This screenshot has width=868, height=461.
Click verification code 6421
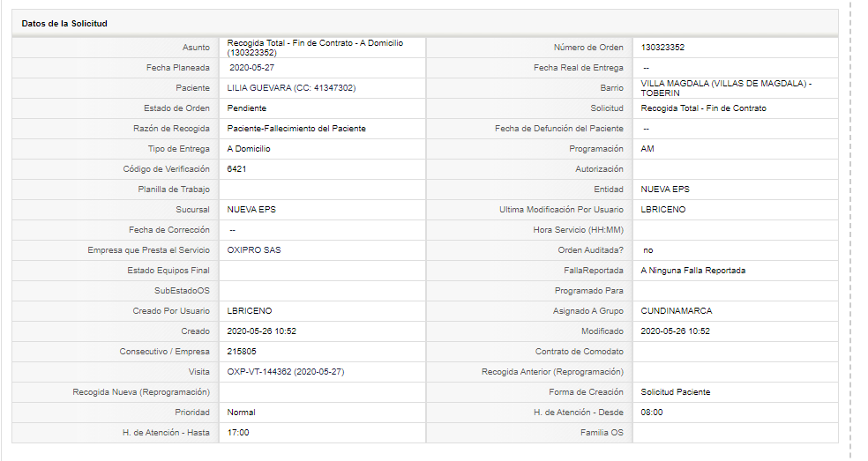[236, 168]
